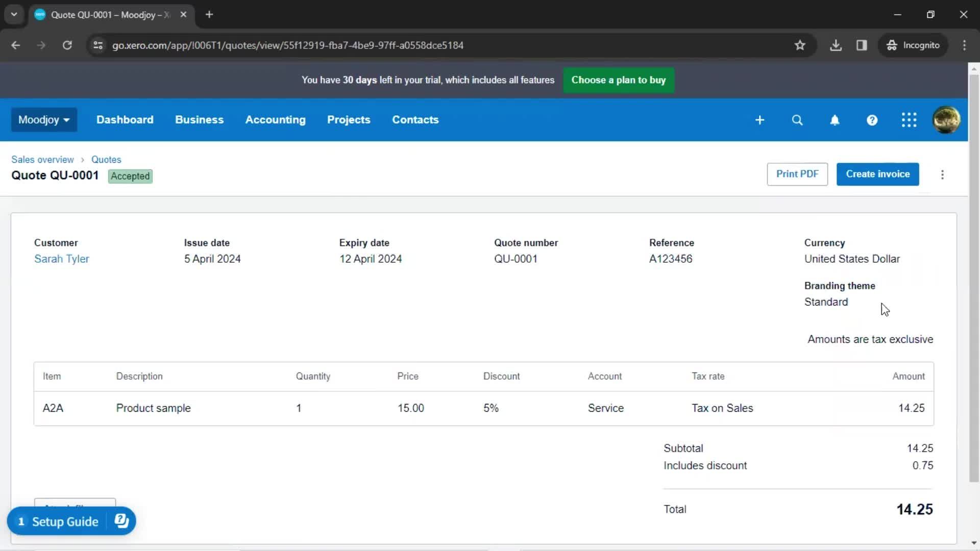Select the Quote QU-0001 browser tab
Image resolution: width=980 pixels, height=551 pixels.
(110, 15)
